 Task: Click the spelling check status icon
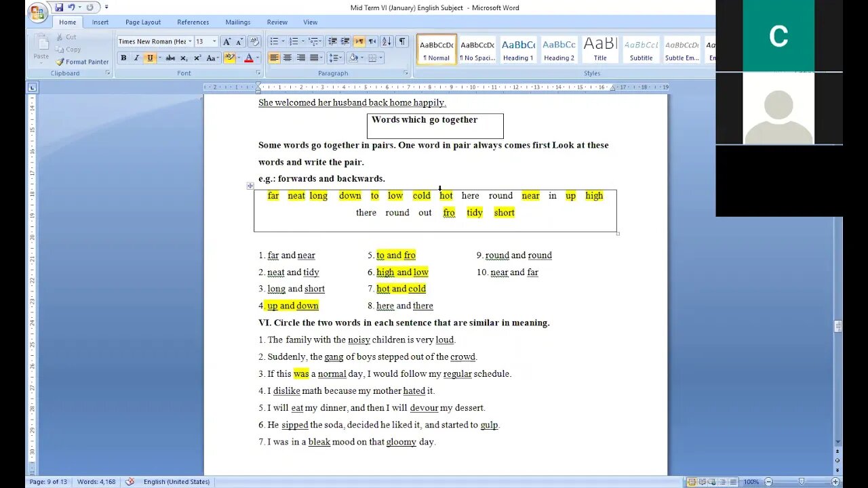[x=130, y=482]
